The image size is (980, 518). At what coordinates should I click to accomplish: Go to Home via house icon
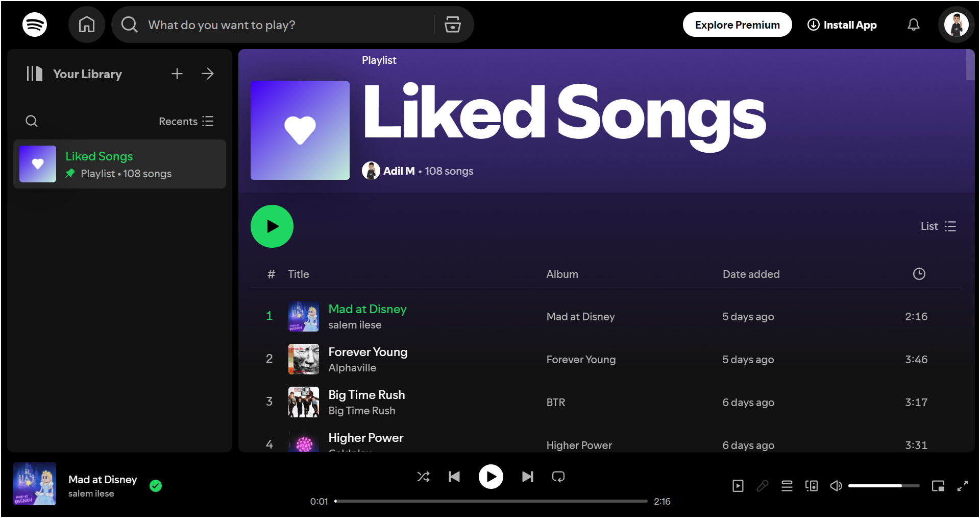click(x=87, y=25)
